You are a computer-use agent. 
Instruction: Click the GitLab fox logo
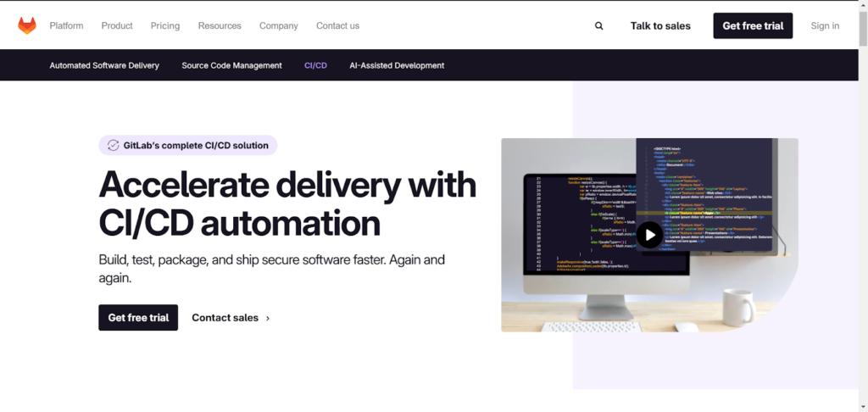pos(26,25)
